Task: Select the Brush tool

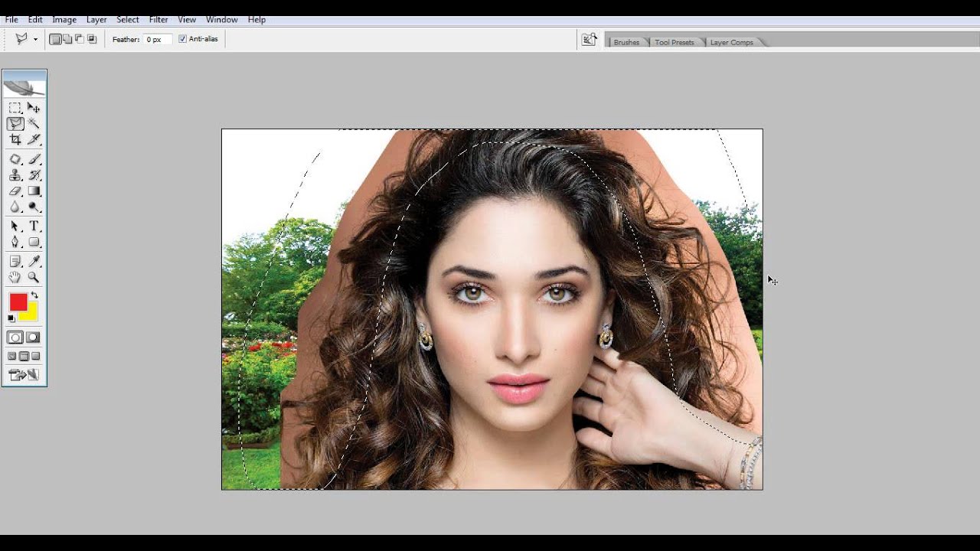Action: (x=34, y=159)
